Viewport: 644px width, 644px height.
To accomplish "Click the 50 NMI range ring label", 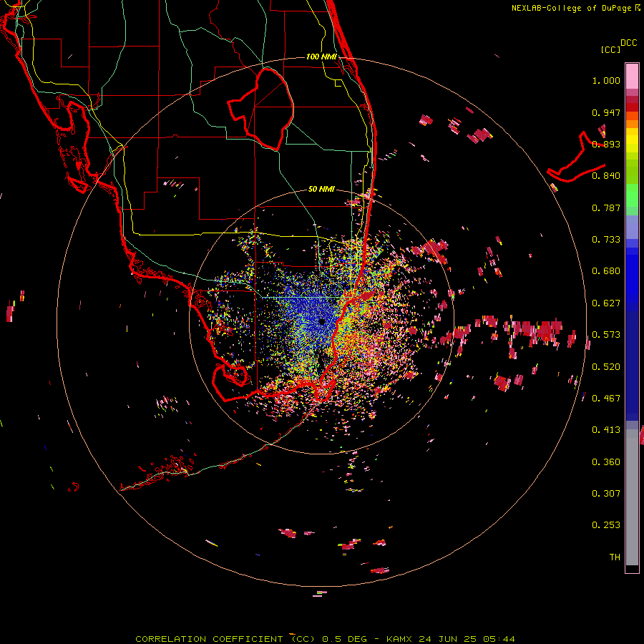I will (x=321, y=189).
